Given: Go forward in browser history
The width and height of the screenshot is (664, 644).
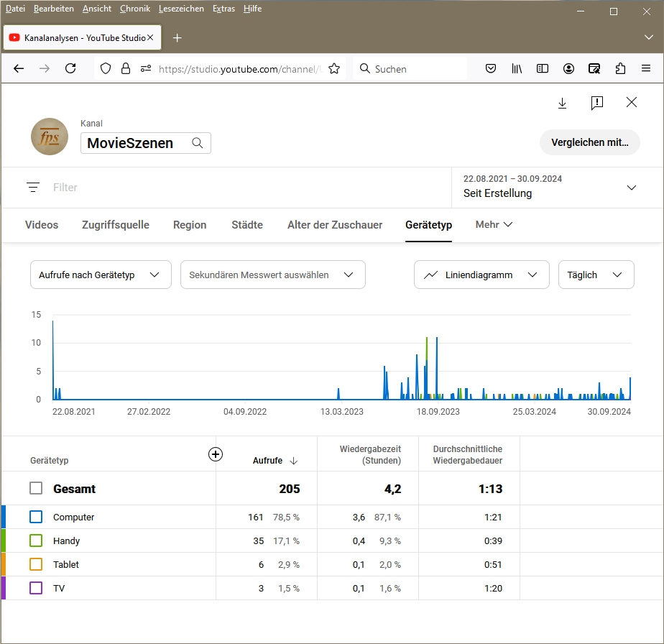Looking at the screenshot, I should [x=45, y=68].
